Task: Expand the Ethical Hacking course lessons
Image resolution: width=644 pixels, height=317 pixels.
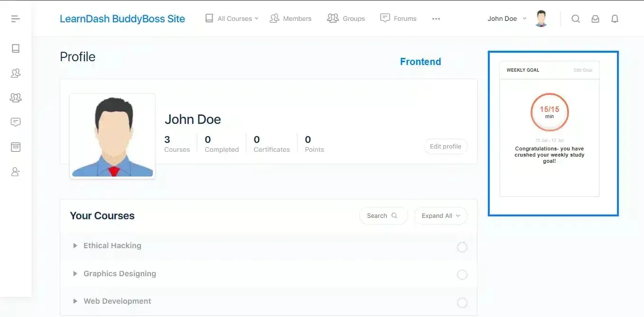Action: [x=75, y=245]
